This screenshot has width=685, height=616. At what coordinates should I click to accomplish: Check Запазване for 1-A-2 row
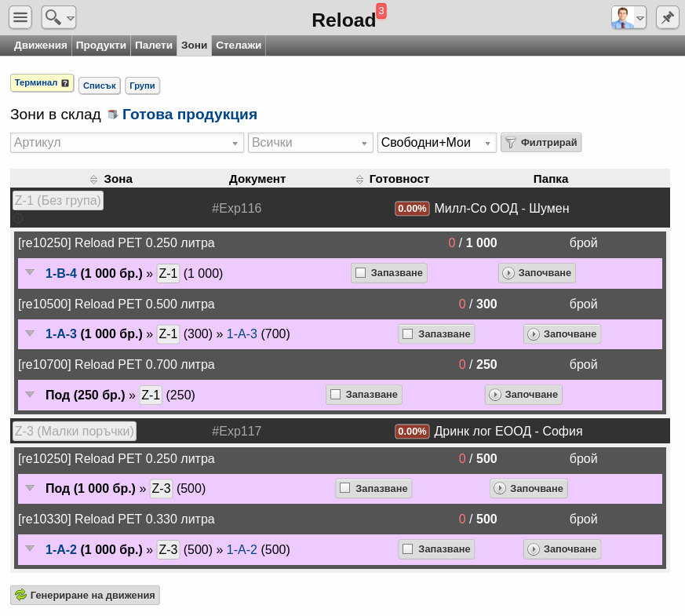(407, 549)
